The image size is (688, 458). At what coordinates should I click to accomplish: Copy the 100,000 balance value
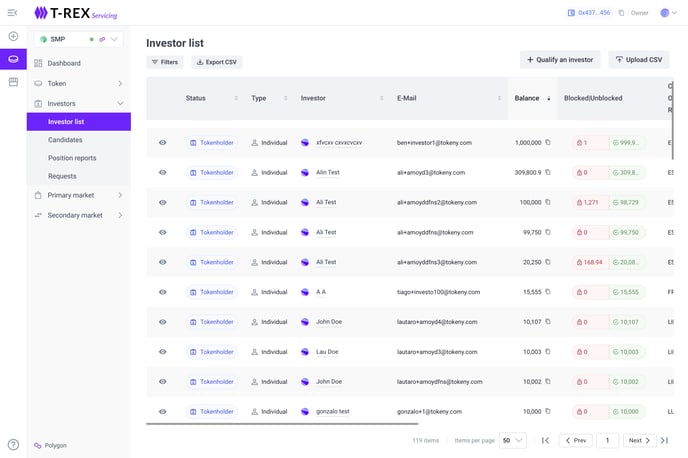(x=548, y=202)
